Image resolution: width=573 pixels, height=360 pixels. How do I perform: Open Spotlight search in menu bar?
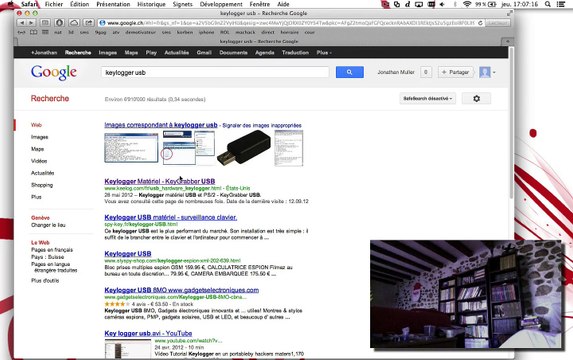coord(548,4)
